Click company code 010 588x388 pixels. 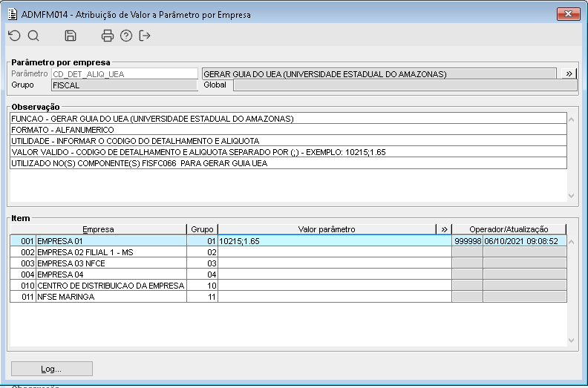coord(23,286)
